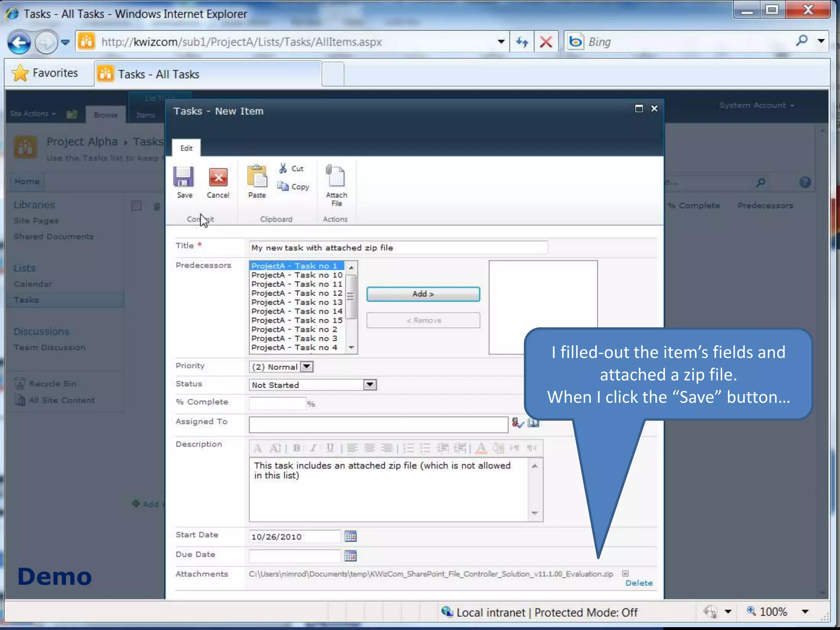
Task: Click the browser Stop red X
Action: pos(546,42)
